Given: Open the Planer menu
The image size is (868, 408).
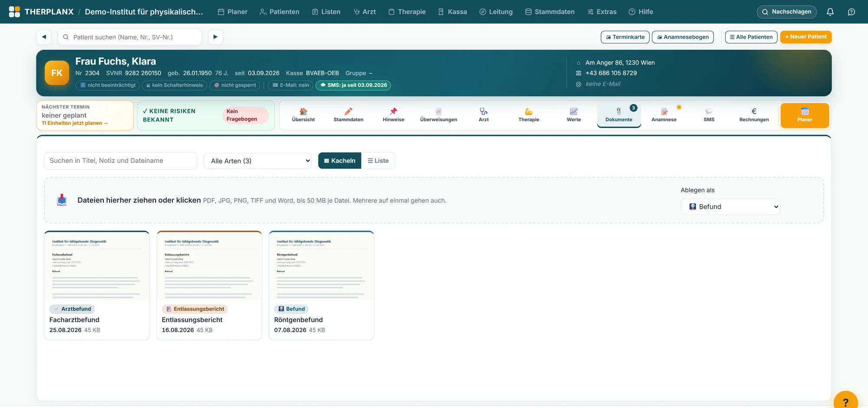Looking at the screenshot, I should (233, 12).
